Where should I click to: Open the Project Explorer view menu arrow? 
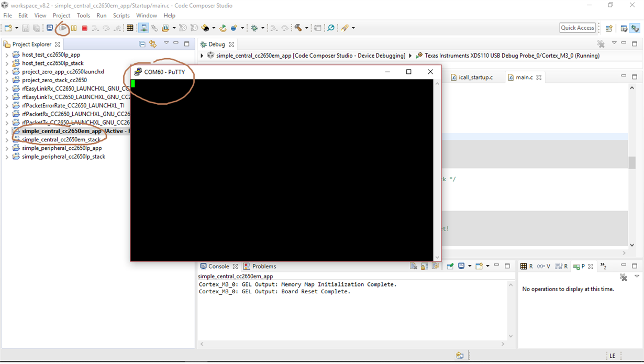166,43
